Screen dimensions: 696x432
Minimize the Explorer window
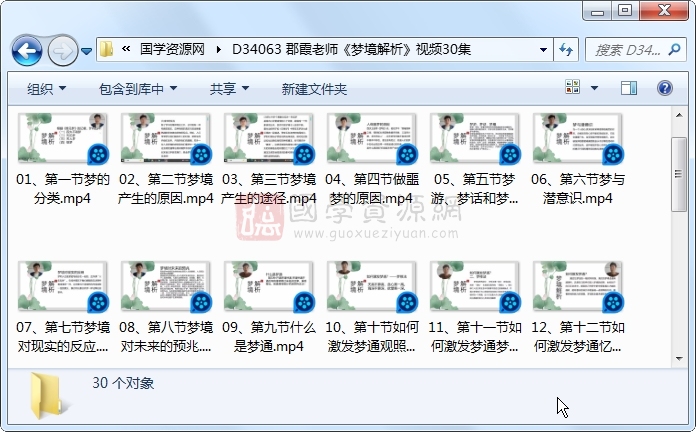pyautogui.click(x=597, y=11)
